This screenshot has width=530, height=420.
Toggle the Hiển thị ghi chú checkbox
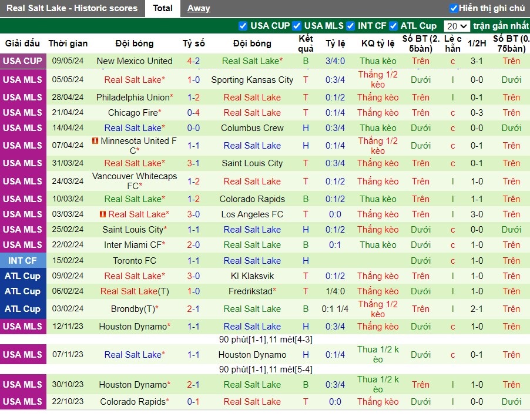coord(453,8)
